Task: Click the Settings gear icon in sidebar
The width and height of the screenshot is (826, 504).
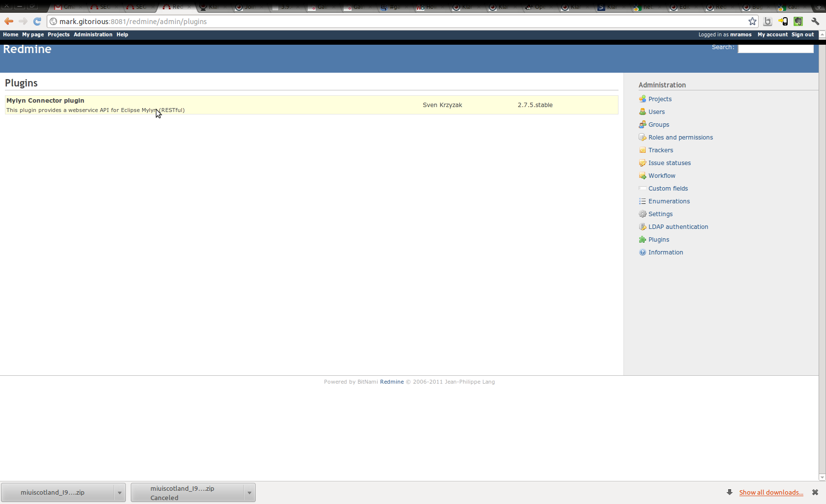Action: (x=642, y=214)
